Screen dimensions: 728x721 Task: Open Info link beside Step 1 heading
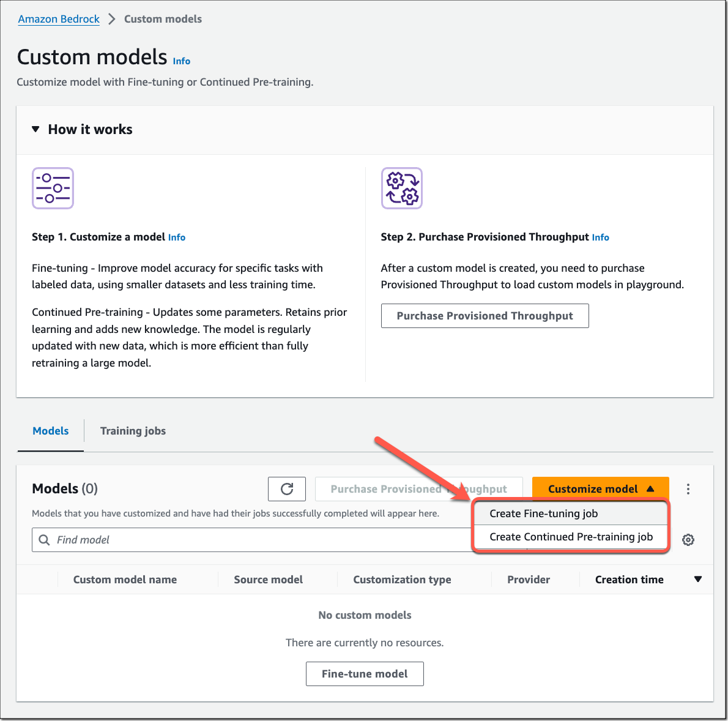click(177, 237)
